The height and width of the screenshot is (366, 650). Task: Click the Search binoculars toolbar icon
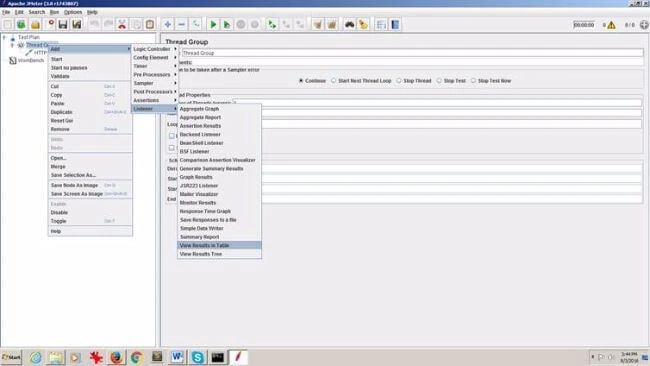(349, 24)
